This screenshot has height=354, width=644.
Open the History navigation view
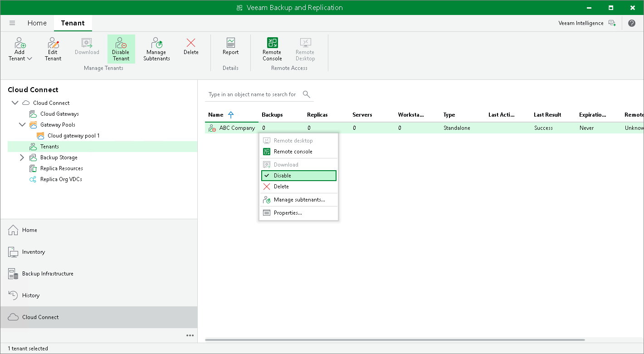click(99, 295)
